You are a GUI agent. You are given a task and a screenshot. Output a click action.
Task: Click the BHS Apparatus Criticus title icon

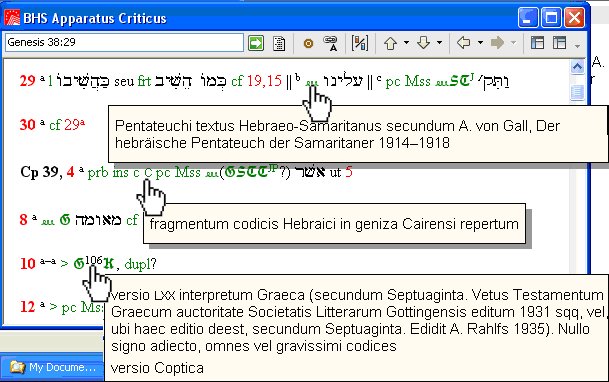click(x=12, y=17)
